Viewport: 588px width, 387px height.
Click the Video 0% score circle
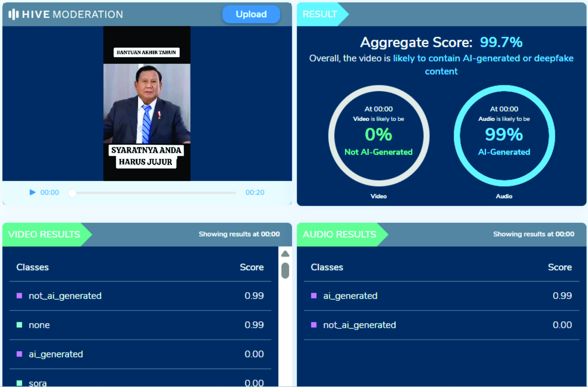pyautogui.click(x=379, y=136)
